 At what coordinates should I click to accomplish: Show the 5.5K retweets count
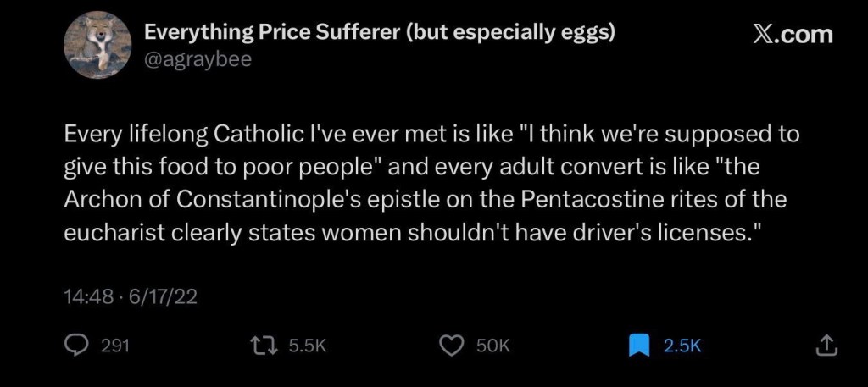coord(307,345)
